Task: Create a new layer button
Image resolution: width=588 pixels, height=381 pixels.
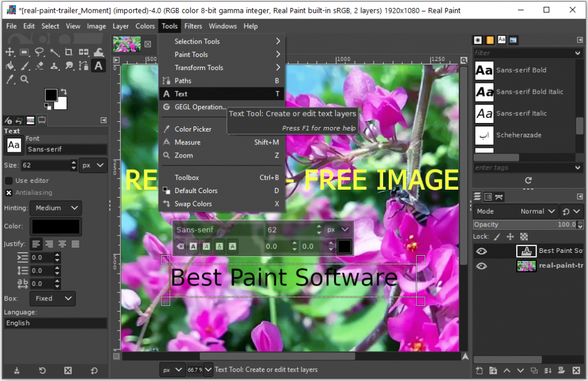Action: [479, 371]
